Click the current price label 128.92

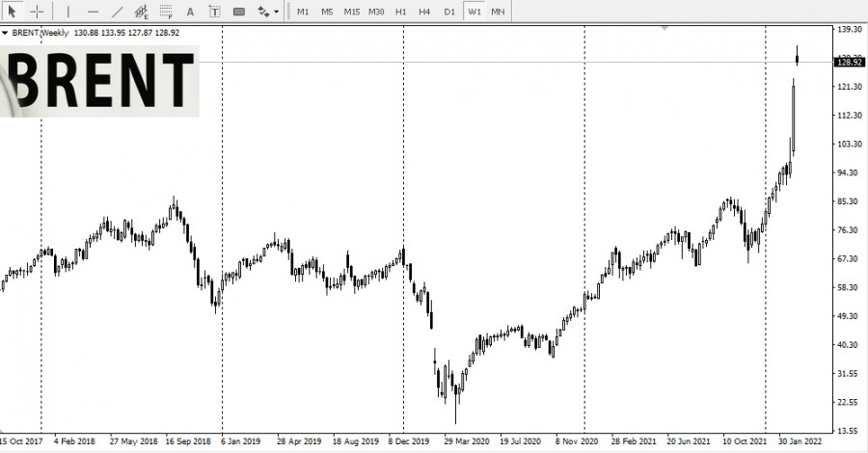click(850, 62)
